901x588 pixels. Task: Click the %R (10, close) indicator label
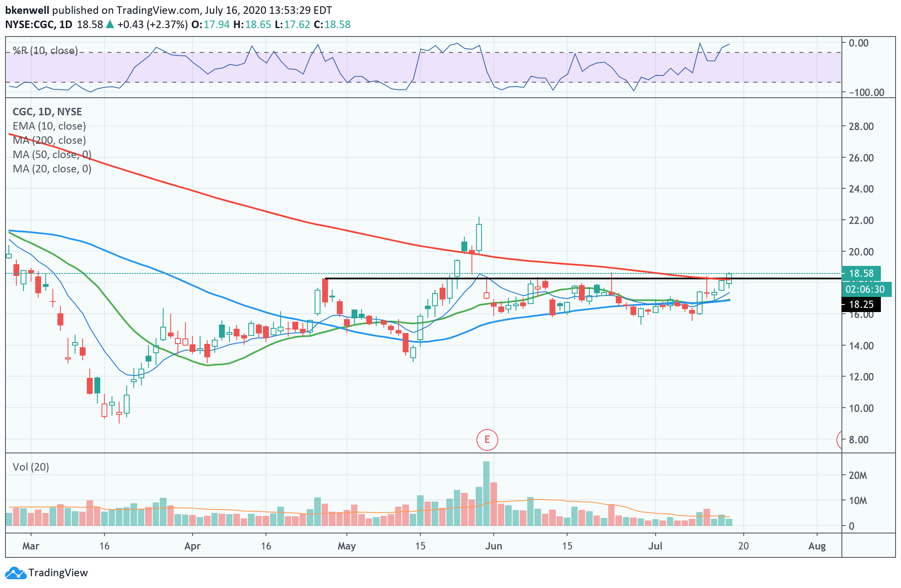[x=45, y=51]
